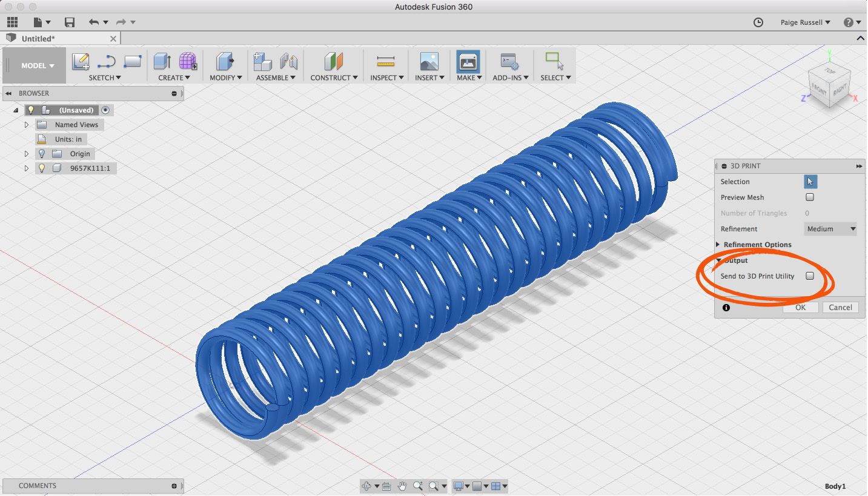Click the window Select tool icon
Image resolution: width=868 pixels, height=496 pixels.
[554, 61]
